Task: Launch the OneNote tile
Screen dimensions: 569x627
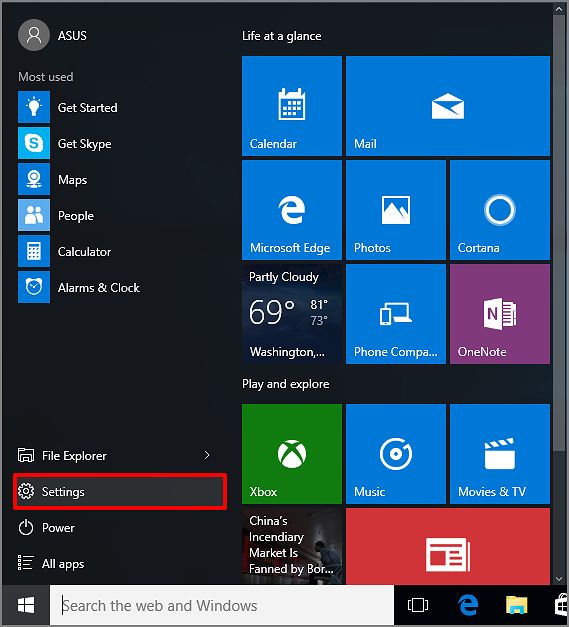Action: pyautogui.click(x=499, y=314)
